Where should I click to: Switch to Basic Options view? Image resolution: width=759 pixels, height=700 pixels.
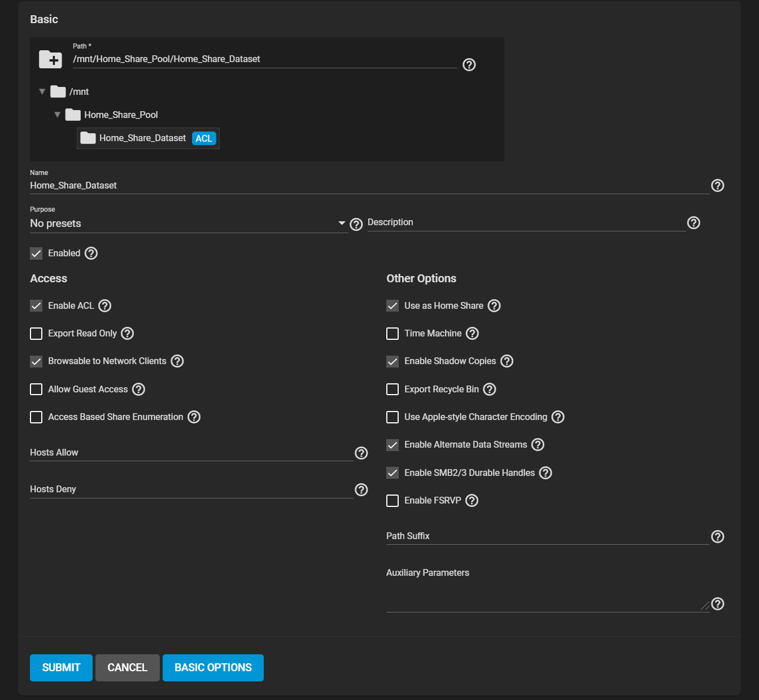click(x=213, y=668)
